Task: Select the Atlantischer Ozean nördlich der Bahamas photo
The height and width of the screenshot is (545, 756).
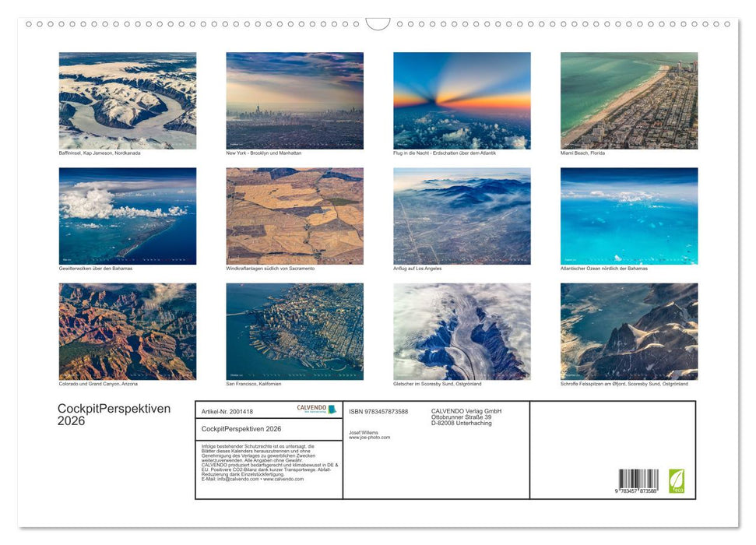Action: (629, 216)
